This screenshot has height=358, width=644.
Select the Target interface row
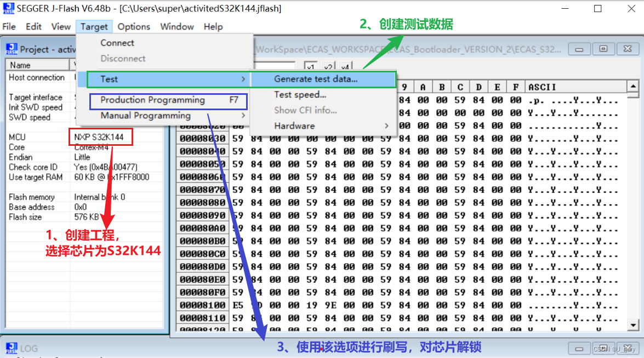[84, 98]
